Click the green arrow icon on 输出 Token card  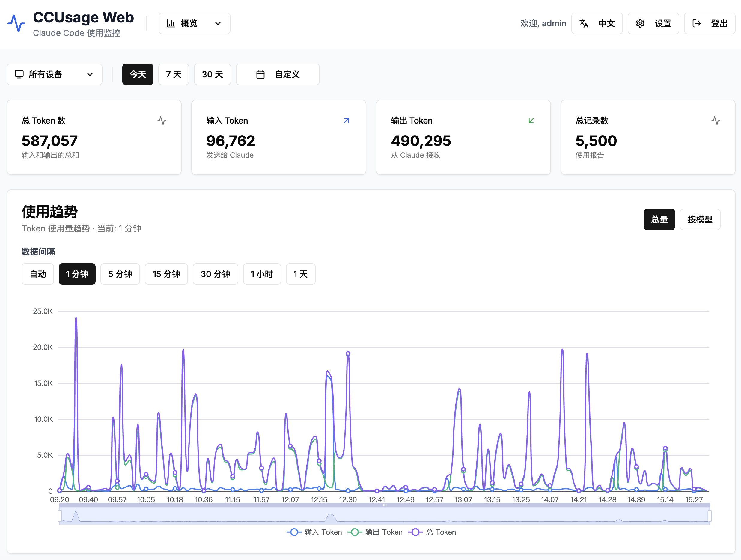[531, 121]
